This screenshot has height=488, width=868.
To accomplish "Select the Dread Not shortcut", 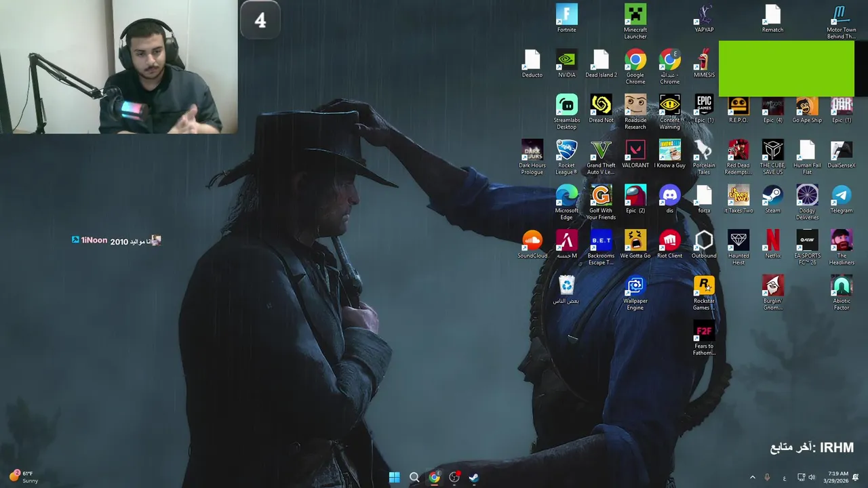I will pyautogui.click(x=601, y=109).
